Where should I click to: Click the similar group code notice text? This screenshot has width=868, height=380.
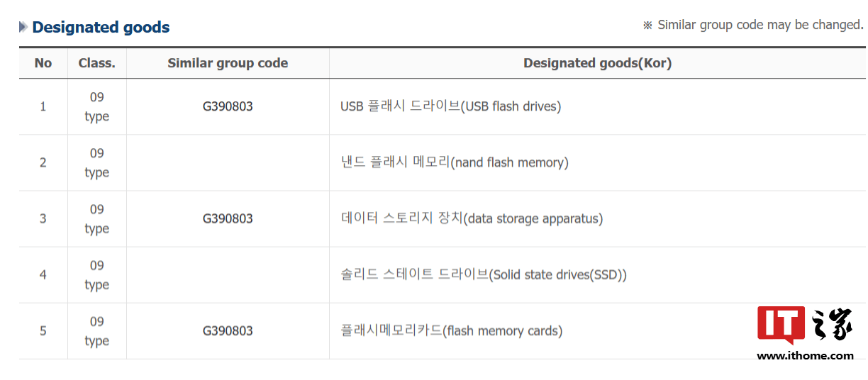click(753, 25)
